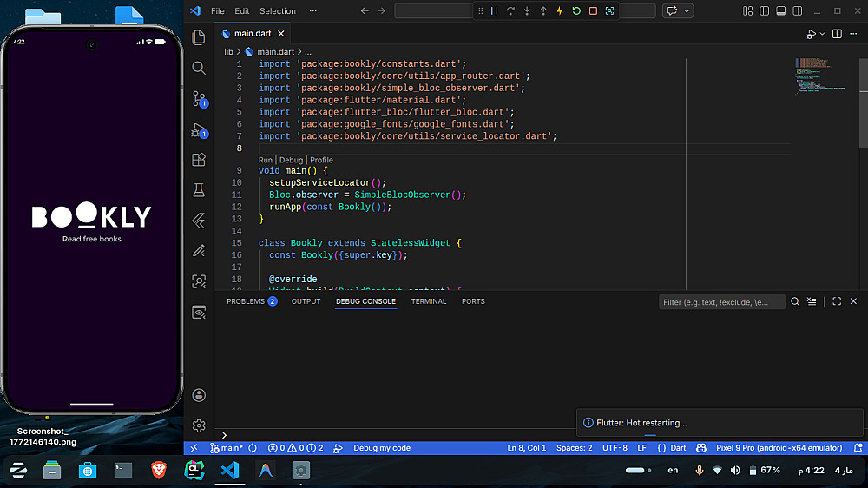Expand the run/debug dropdown arrow in editor title
The width and height of the screenshot is (868, 488).
pyautogui.click(x=821, y=34)
